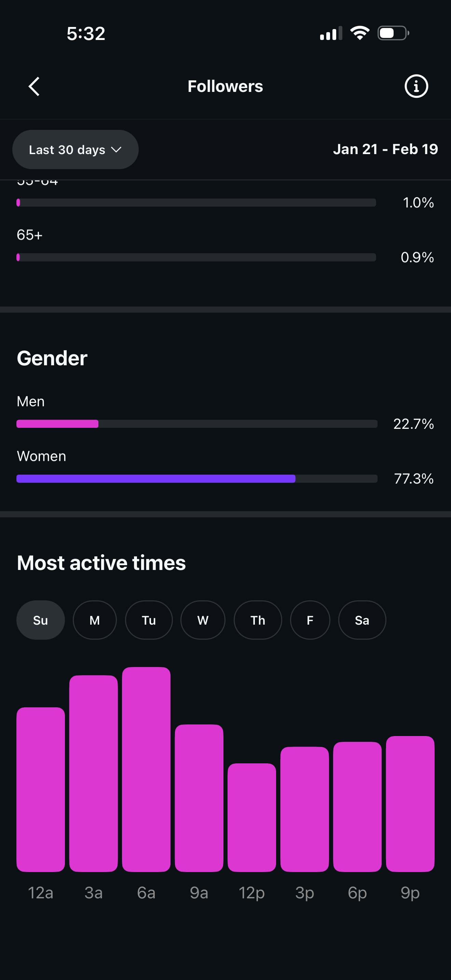Switch to the Th day tab
The image size is (451, 980).
coord(258,620)
